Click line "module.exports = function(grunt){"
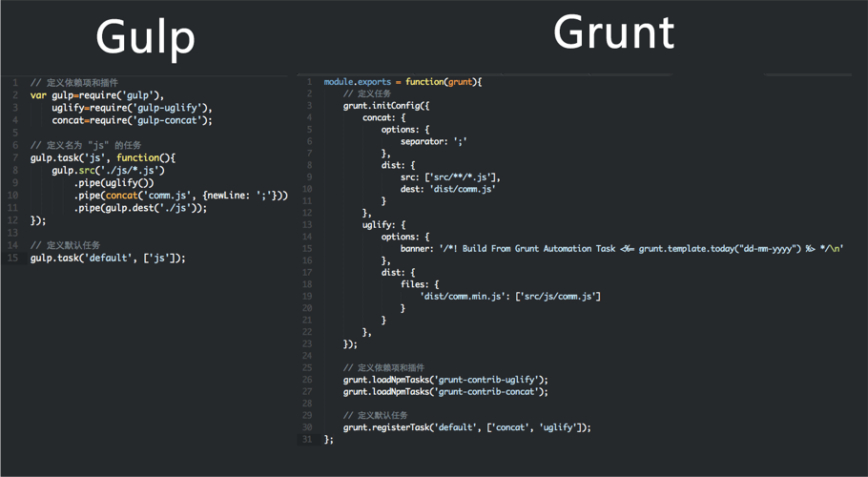 coord(403,82)
